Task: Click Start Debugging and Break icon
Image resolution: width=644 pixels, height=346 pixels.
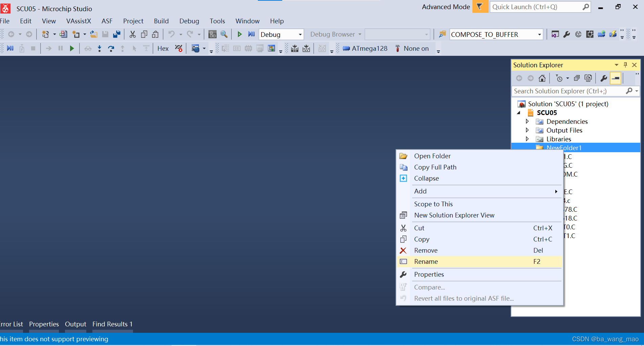Action: [x=251, y=34]
